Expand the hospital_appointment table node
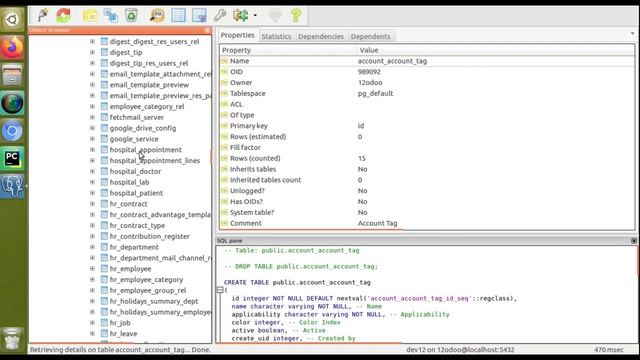 click(92, 150)
